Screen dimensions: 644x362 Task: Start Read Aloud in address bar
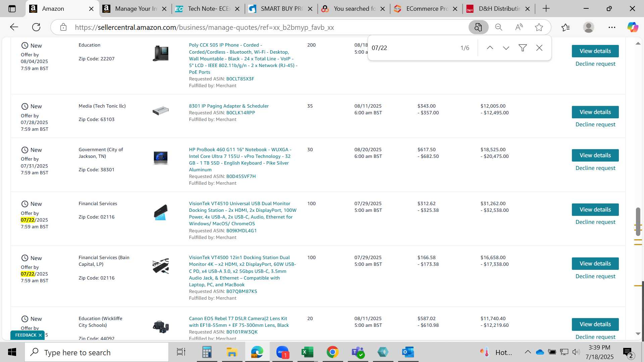519,27
